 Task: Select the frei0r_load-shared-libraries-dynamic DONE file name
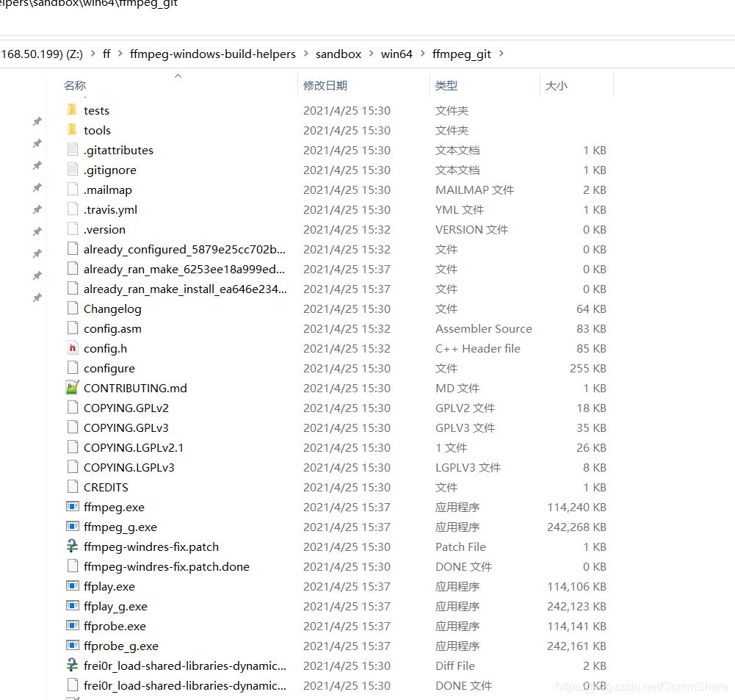point(185,685)
